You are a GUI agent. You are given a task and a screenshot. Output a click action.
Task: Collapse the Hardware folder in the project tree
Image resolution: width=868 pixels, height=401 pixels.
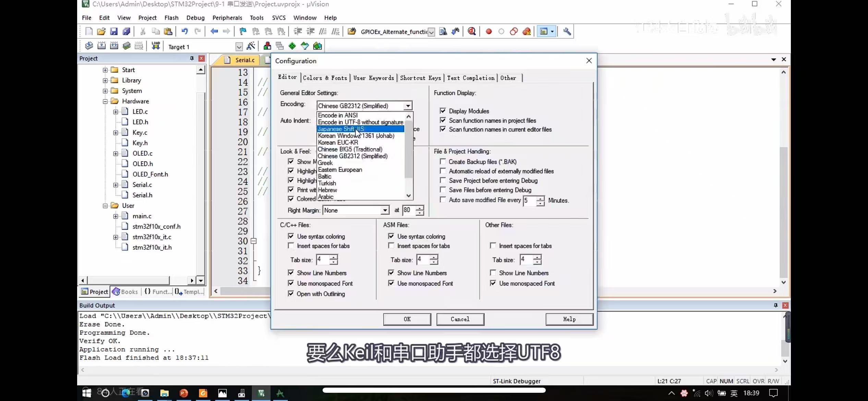coord(105,101)
